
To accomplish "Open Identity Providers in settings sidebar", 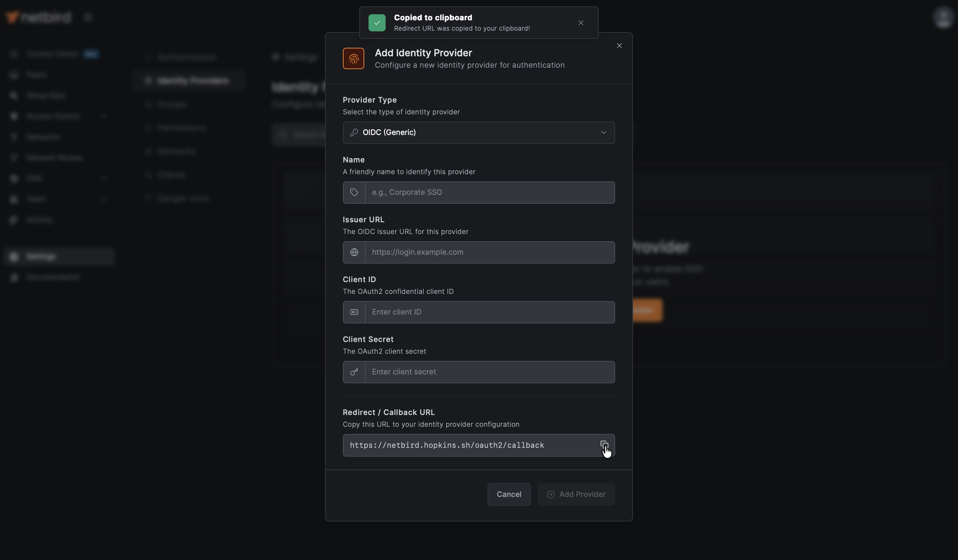I will [x=192, y=81].
